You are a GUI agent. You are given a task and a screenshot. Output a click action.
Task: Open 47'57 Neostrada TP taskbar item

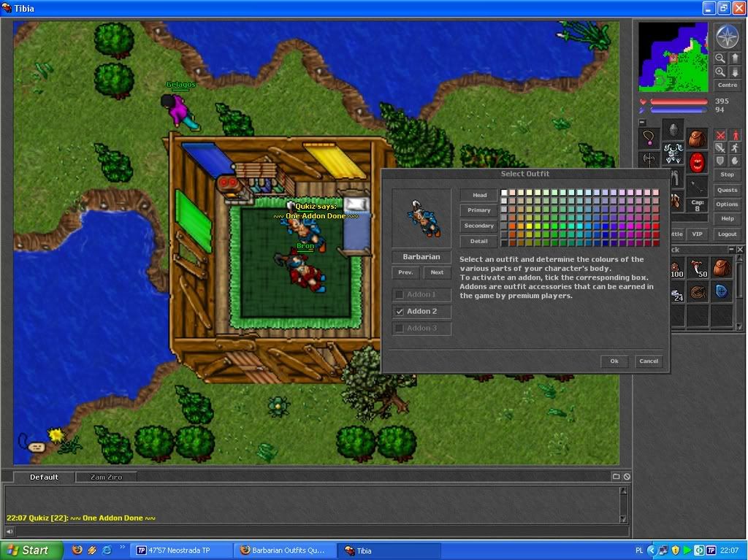[x=180, y=550]
